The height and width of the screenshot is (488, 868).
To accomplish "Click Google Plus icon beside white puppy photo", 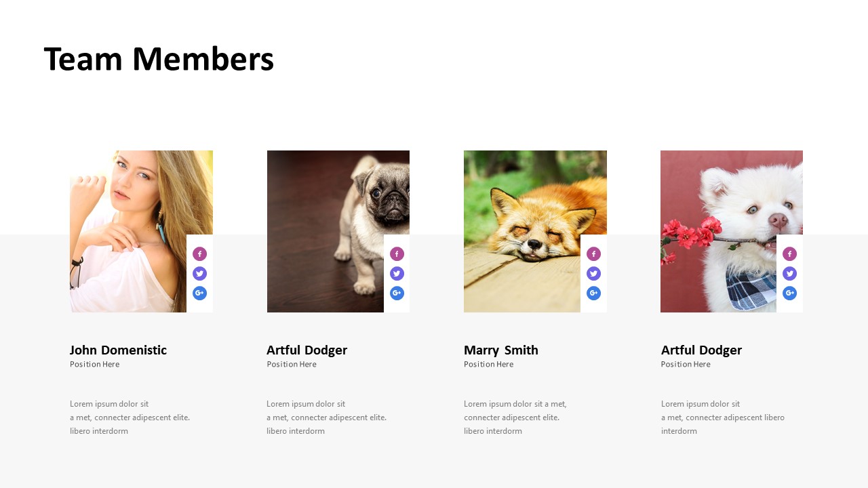I will [789, 293].
